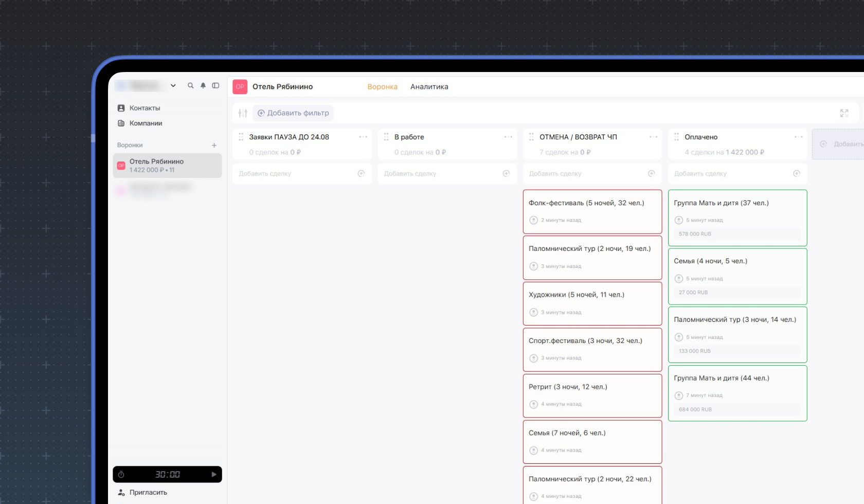Image resolution: width=864 pixels, height=504 pixels.
Task: Open notifications bell icon
Action: [x=203, y=86]
